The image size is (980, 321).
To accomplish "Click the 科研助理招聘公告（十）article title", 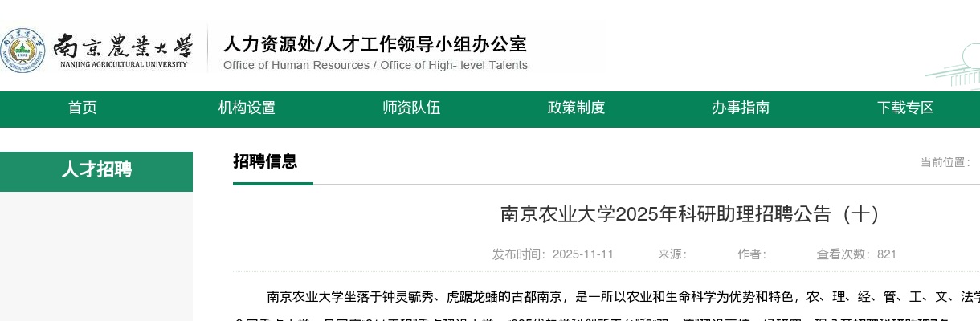I will click(x=690, y=214).
